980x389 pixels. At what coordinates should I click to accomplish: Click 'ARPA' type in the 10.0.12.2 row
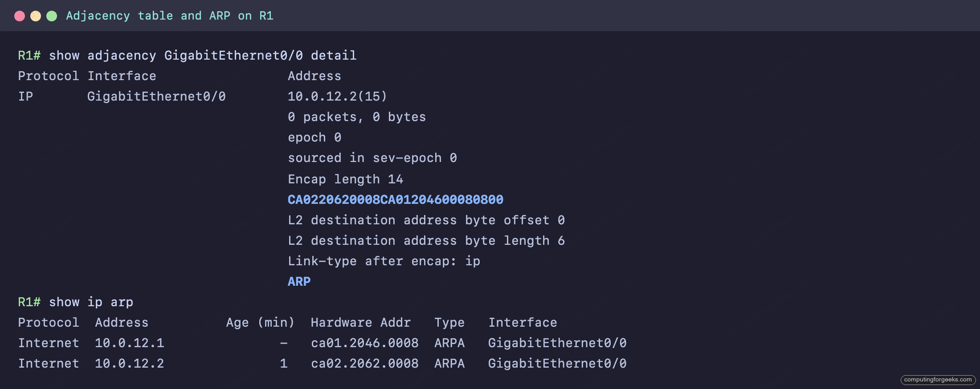click(449, 364)
